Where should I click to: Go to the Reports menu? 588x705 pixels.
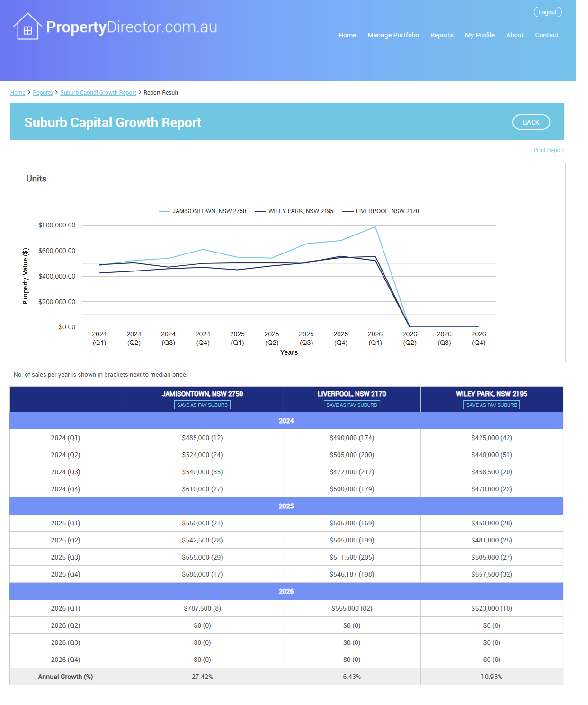(x=441, y=35)
